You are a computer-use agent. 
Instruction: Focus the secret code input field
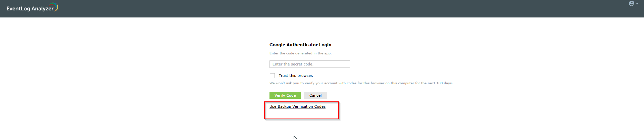point(309,64)
